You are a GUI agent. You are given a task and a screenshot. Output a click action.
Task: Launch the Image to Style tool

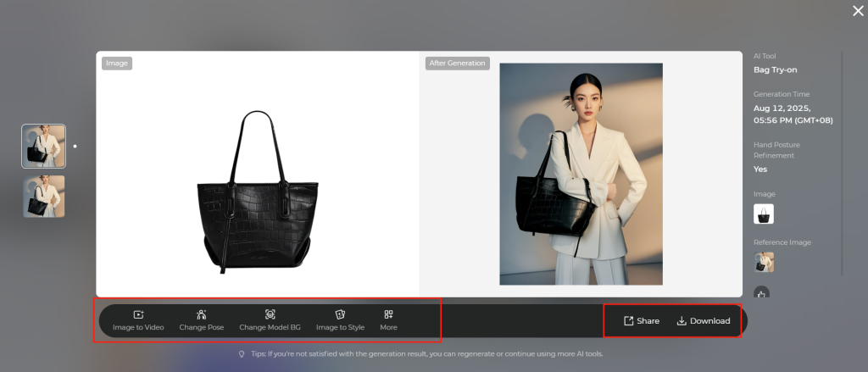[340, 320]
